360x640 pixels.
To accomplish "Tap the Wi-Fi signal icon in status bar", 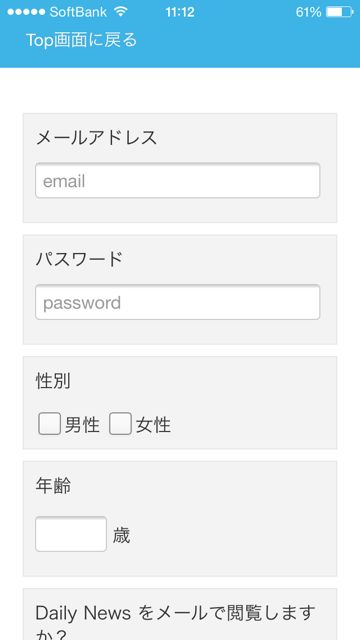I will pos(121,12).
